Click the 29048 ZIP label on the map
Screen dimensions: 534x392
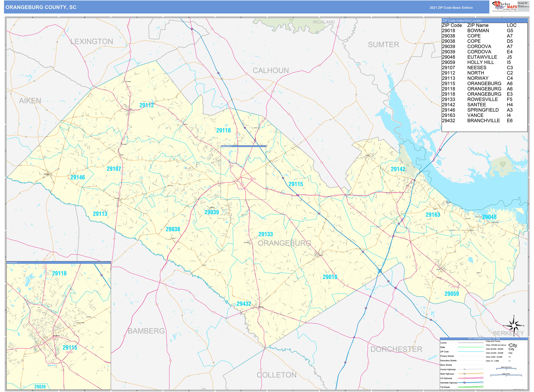[x=489, y=217]
